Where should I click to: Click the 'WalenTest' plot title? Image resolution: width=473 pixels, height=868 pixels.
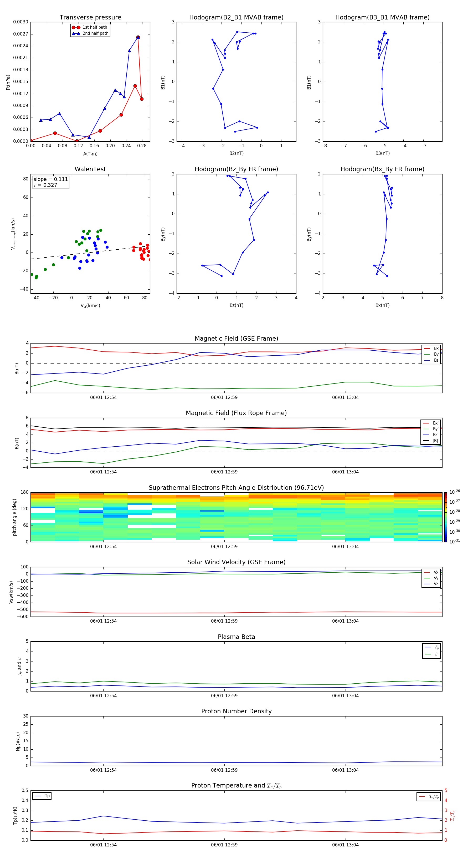point(90,169)
